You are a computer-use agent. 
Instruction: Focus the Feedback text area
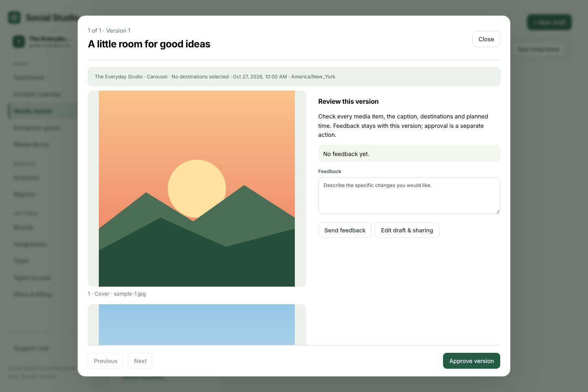click(409, 196)
